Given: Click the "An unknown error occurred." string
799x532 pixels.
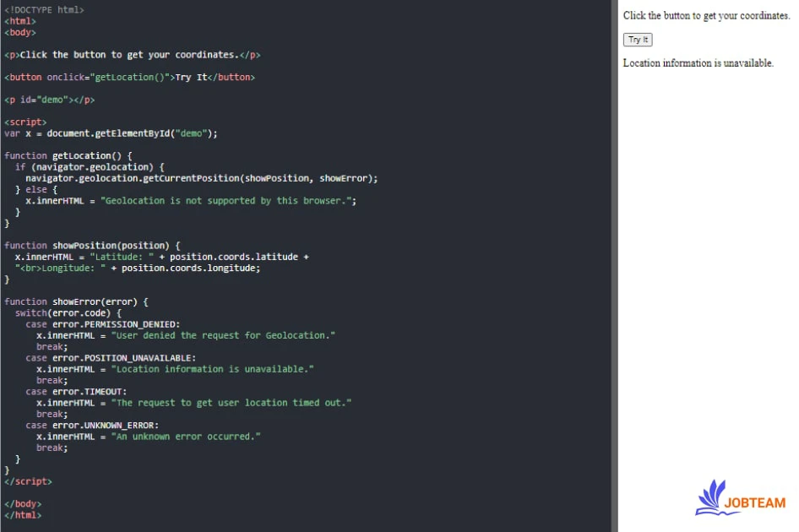Looking at the screenshot, I should tap(186, 437).
